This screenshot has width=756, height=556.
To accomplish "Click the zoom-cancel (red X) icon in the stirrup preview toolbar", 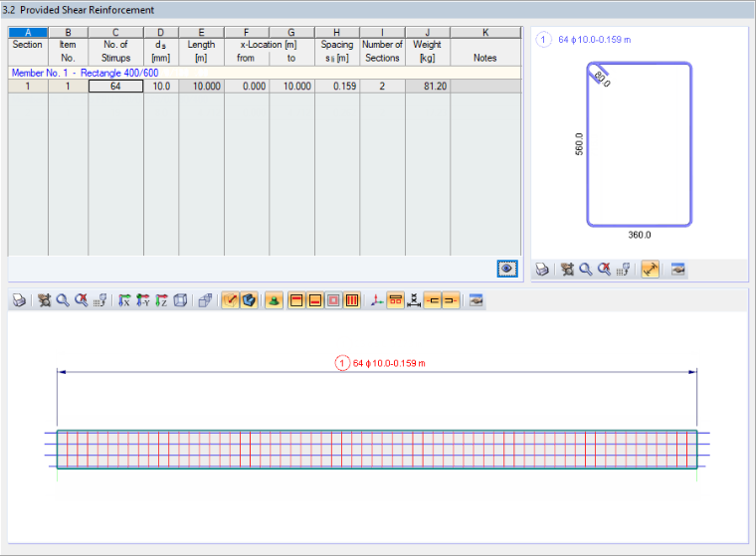I will point(604,270).
